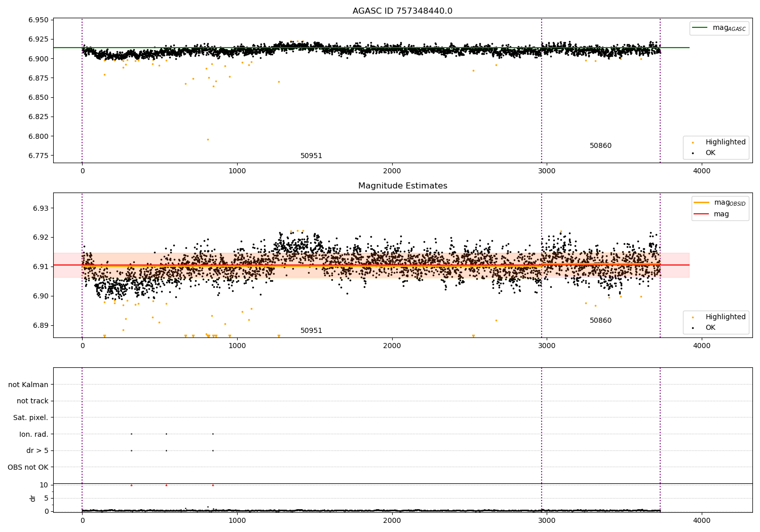The height and width of the screenshot is (532, 760).
Task: Click the 'not track' row label
Action: [x=32, y=401]
